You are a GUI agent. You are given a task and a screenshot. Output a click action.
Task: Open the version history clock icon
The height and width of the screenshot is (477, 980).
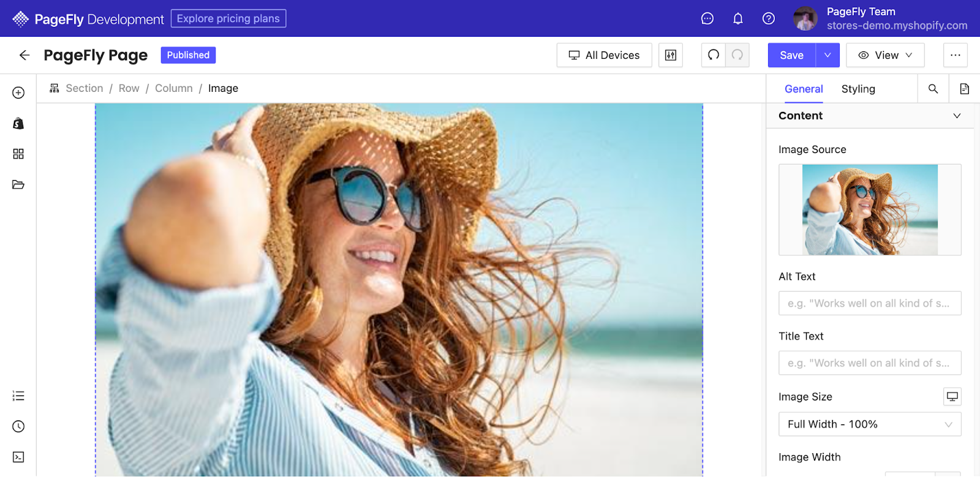click(18, 426)
